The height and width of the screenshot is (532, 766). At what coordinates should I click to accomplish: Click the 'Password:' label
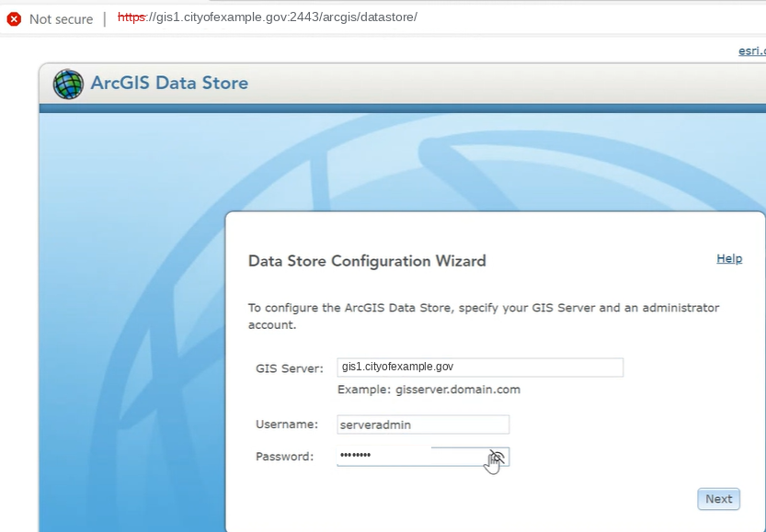click(284, 457)
